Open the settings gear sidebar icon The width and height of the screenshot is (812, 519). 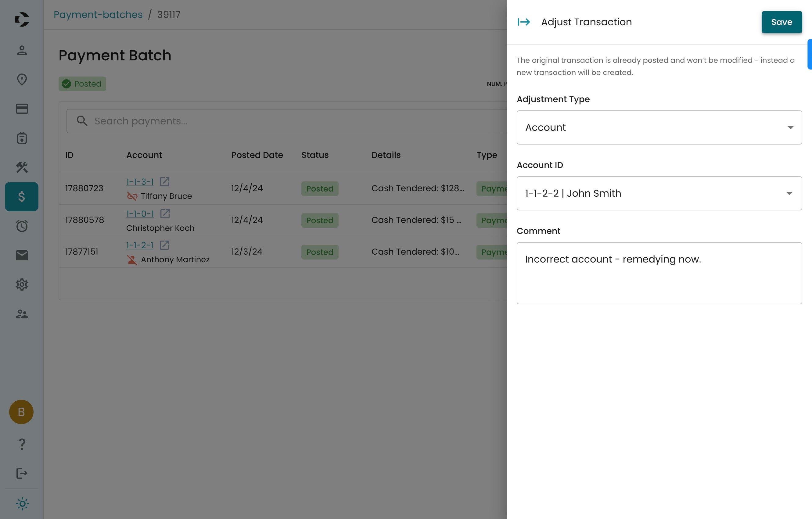pos(22,285)
